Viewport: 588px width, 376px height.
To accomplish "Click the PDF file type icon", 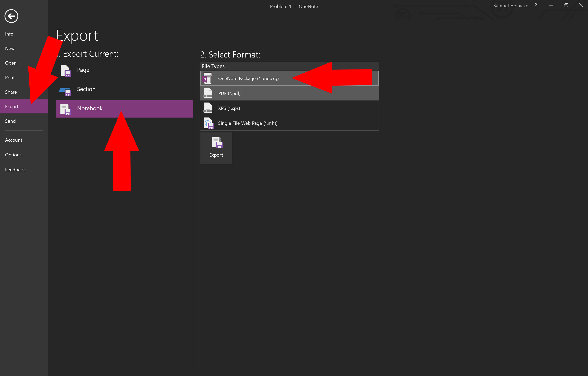I will (208, 93).
